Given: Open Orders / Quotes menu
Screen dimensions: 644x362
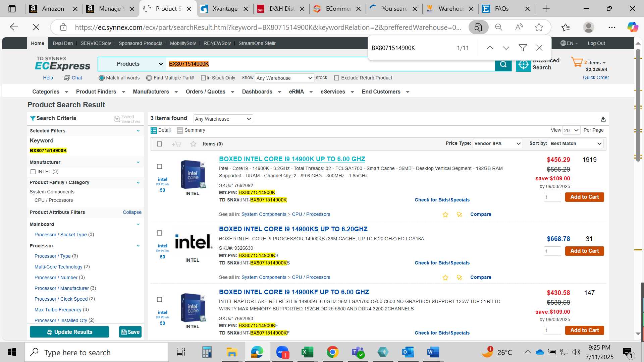Looking at the screenshot, I should coord(210,92).
